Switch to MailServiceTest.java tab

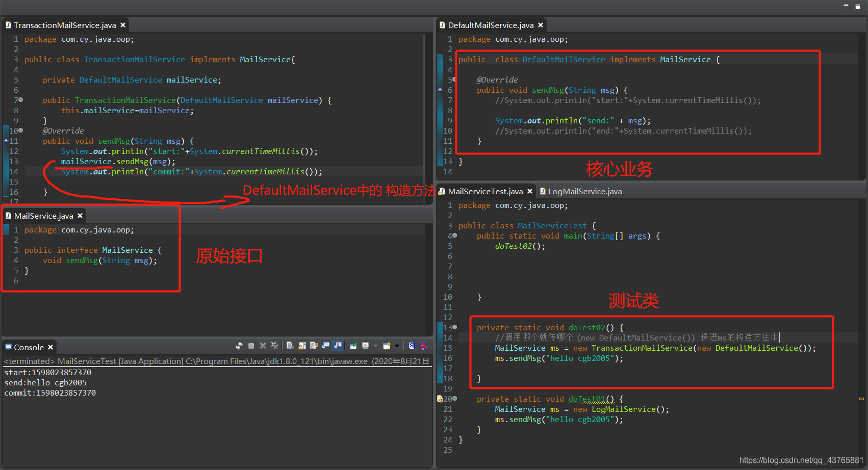tap(486, 191)
